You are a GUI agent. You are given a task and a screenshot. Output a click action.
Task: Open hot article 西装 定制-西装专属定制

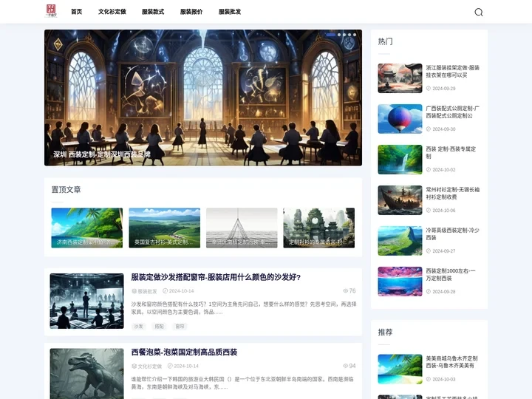(451, 153)
